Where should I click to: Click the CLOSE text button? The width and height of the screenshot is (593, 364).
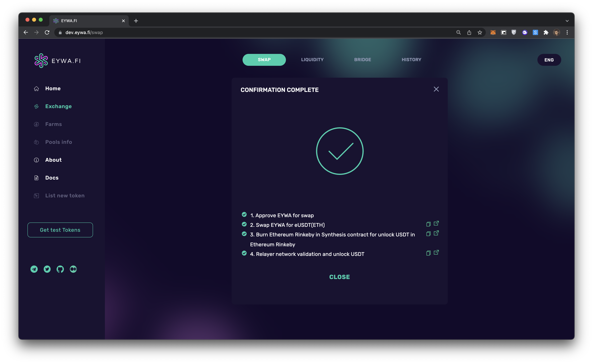(x=340, y=277)
